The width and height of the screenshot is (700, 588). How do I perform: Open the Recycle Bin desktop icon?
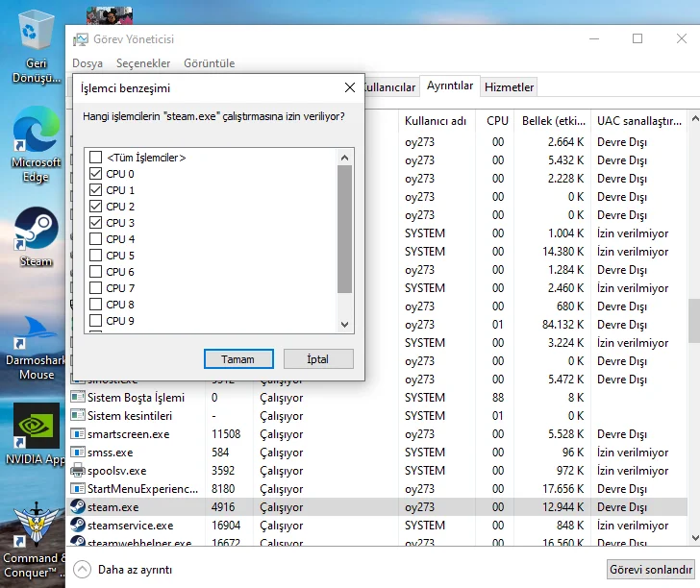click(x=36, y=47)
